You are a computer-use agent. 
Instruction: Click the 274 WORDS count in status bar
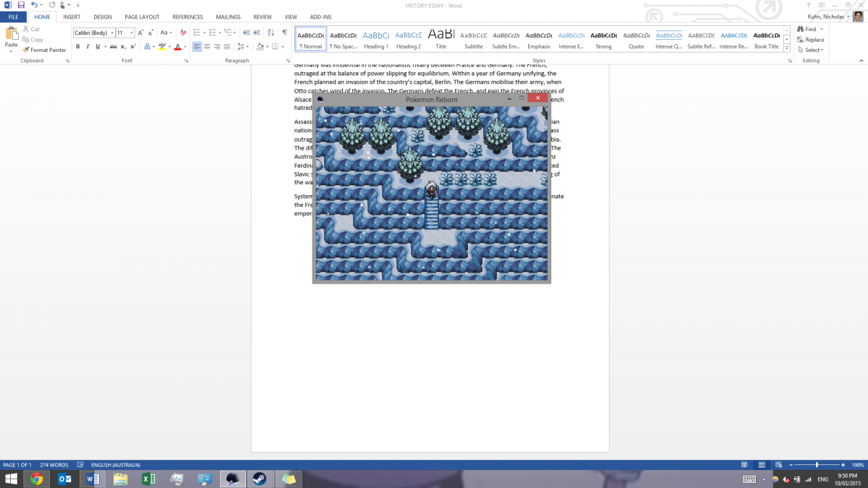tap(54, 465)
